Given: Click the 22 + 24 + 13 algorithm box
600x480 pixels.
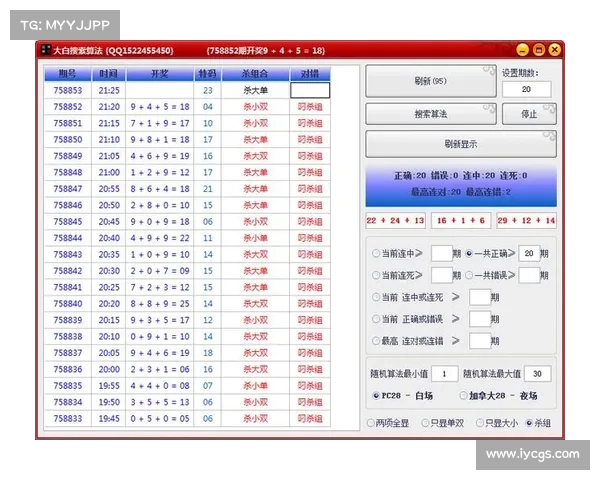Looking at the screenshot, I should pyautogui.click(x=395, y=220).
